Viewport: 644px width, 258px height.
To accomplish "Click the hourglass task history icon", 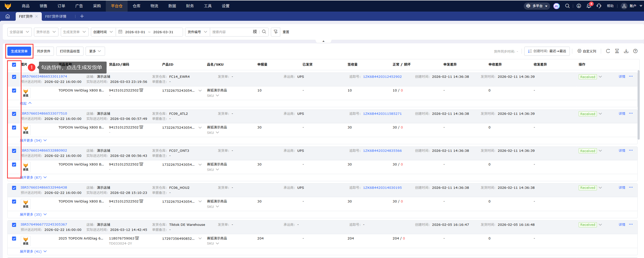I will [617, 51].
